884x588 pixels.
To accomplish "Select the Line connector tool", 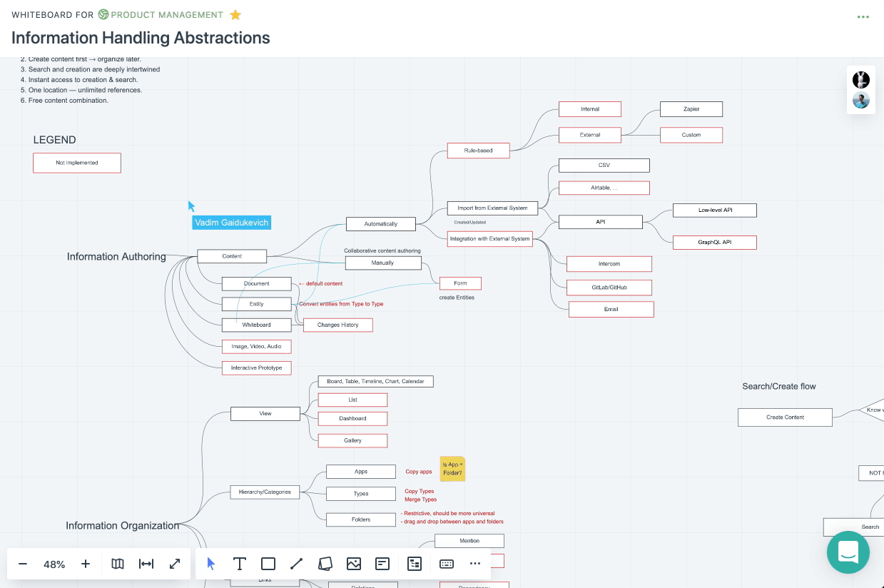I will point(297,564).
